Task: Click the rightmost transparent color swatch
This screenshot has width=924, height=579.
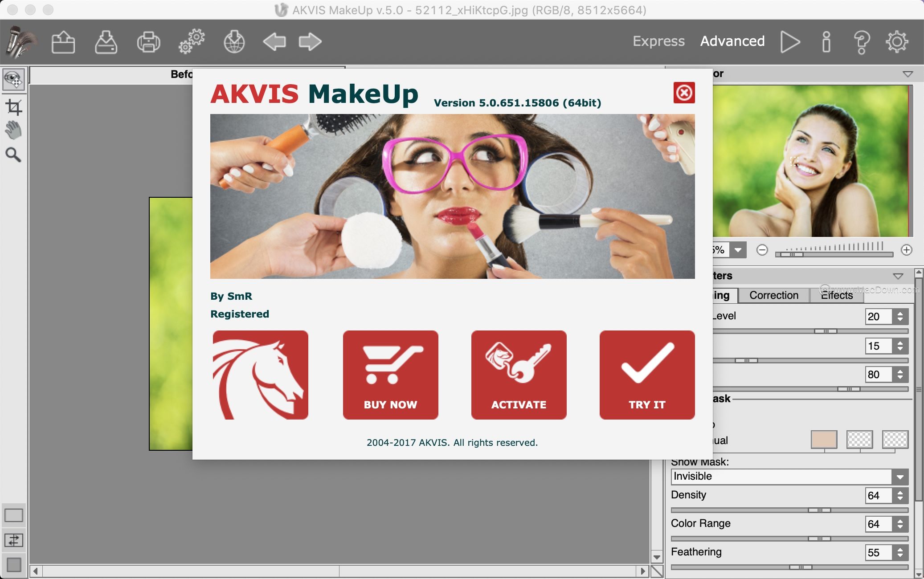Action: (895, 439)
